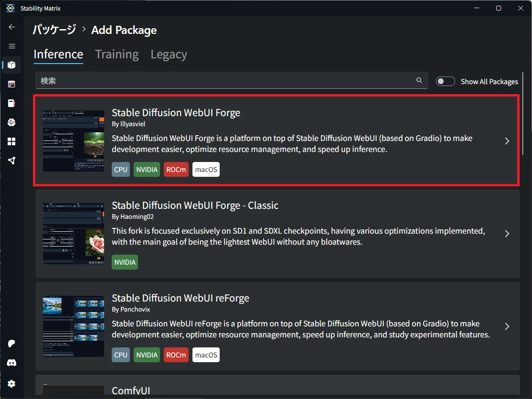Screen dimensions: 532x399
Task: Click NVIDIA tag on WebUI Forge card
Action: (x=147, y=170)
